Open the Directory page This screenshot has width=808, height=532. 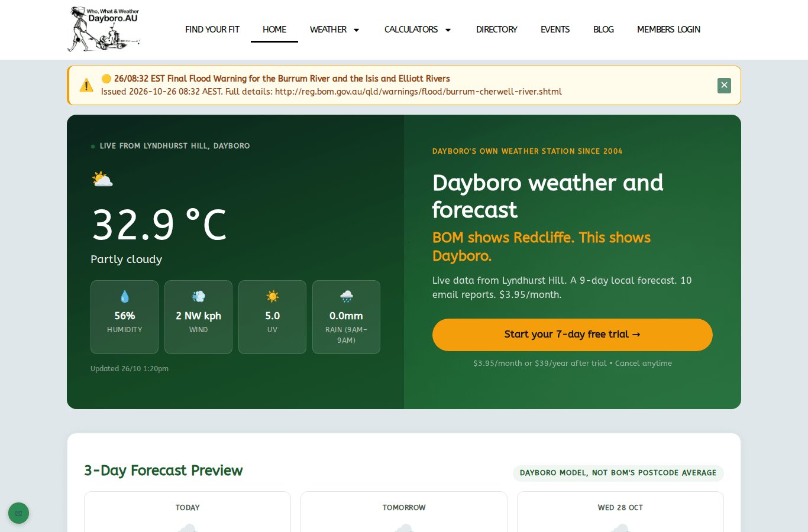497,30
